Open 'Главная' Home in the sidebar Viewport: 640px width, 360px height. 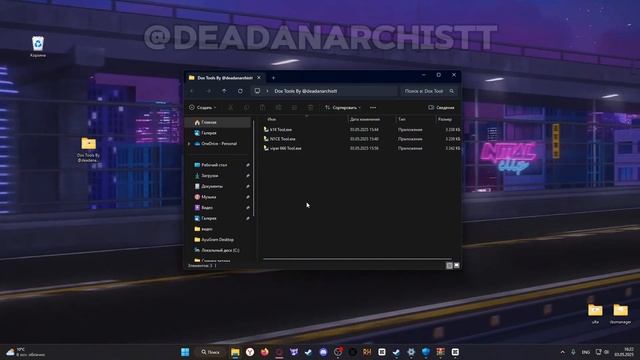(219, 122)
